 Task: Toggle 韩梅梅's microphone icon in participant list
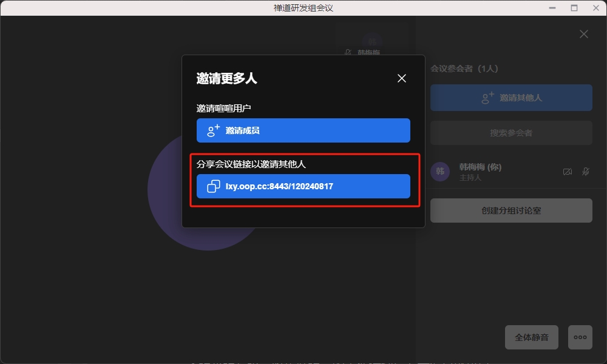tap(586, 172)
